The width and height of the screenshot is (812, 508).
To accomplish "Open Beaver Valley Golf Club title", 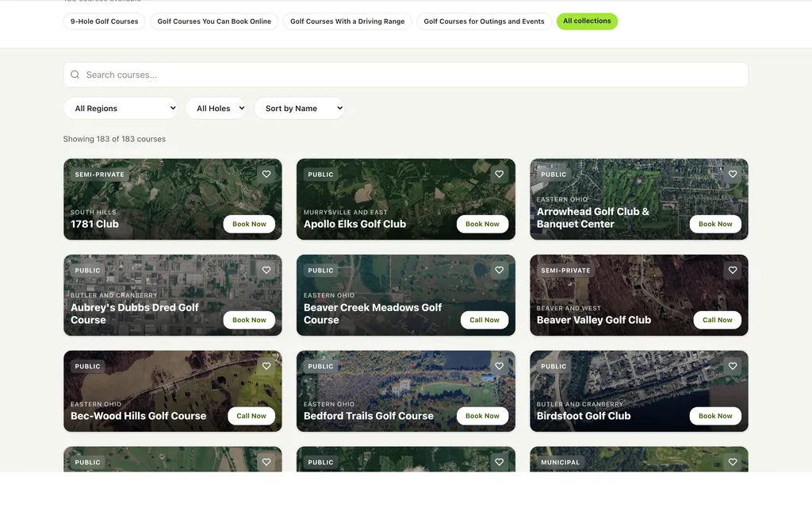I will coord(593,320).
